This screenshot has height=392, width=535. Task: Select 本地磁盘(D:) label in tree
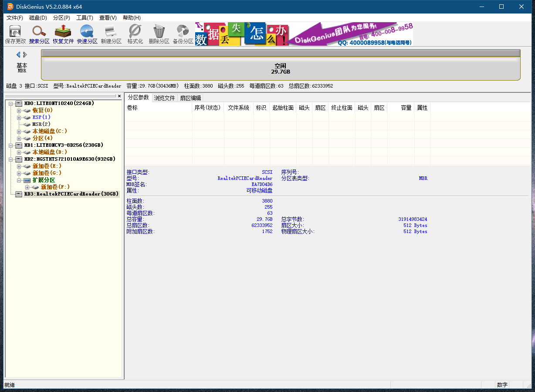pyautogui.click(x=50, y=152)
